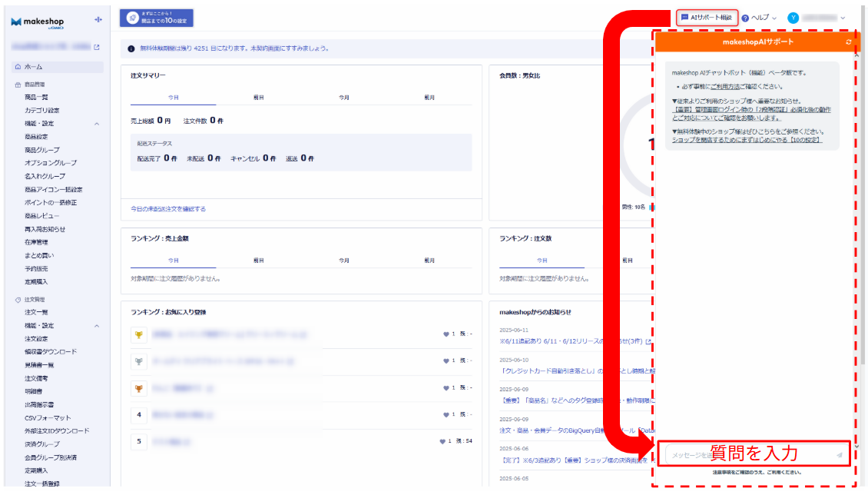Image resolution: width=868 pixels, height=495 pixels.
Task: Open the shop site via external link icon
Action: pyautogui.click(x=97, y=48)
